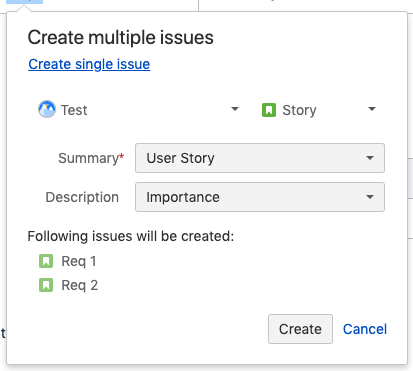The height and width of the screenshot is (371, 413).
Task: Click the story icon beside Req 1
Action: 46,261
